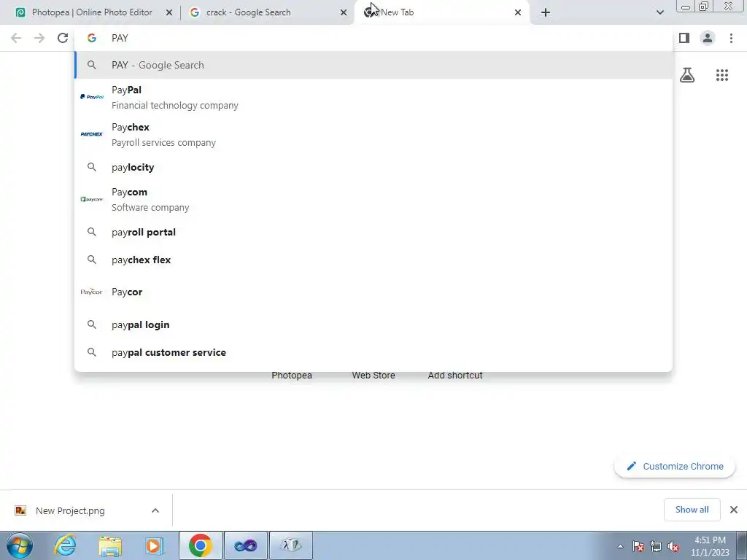The height and width of the screenshot is (560, 747).
Task: Close the downloads bar
Action: pos(734,510)
